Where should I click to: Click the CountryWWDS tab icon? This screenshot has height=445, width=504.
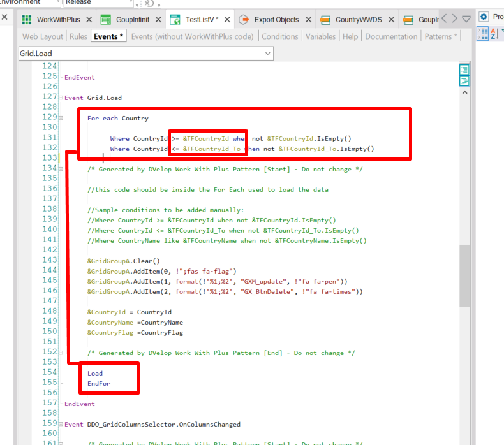(325, 20)
